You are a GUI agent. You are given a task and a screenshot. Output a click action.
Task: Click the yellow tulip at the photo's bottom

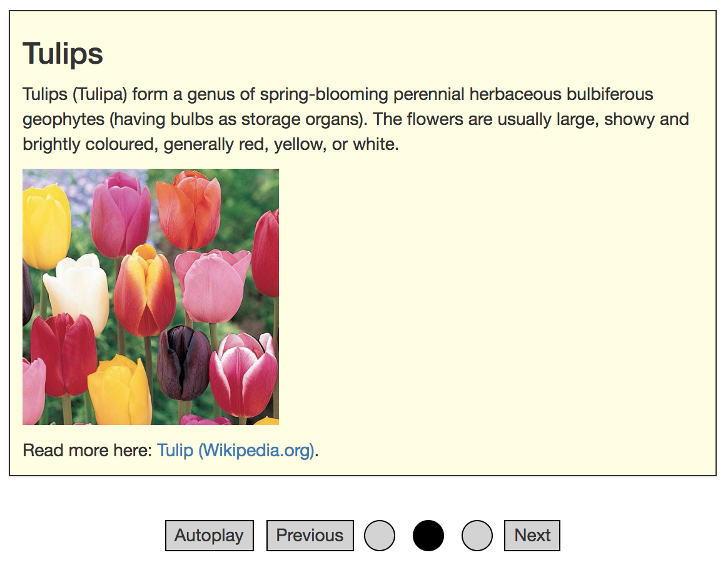coord(120,392)
